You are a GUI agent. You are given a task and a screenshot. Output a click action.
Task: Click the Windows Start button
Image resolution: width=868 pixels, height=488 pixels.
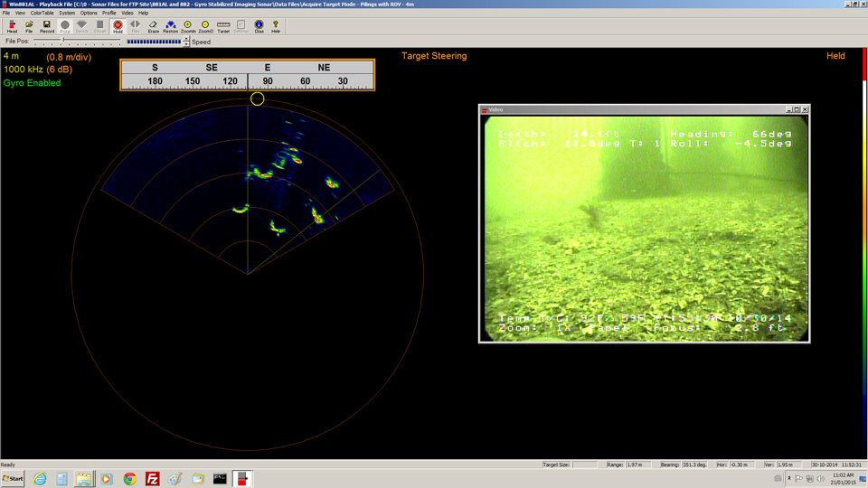pos(14,479)
